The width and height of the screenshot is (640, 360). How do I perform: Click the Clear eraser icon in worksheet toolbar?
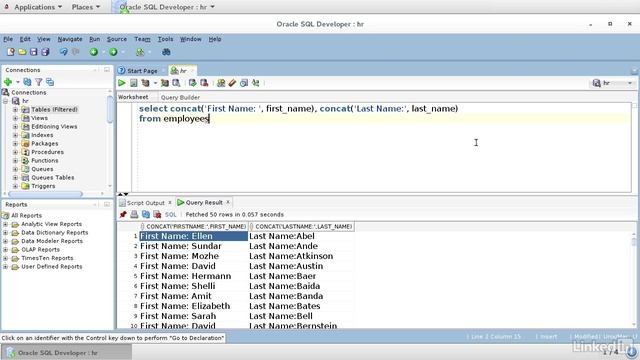point(232,83)
